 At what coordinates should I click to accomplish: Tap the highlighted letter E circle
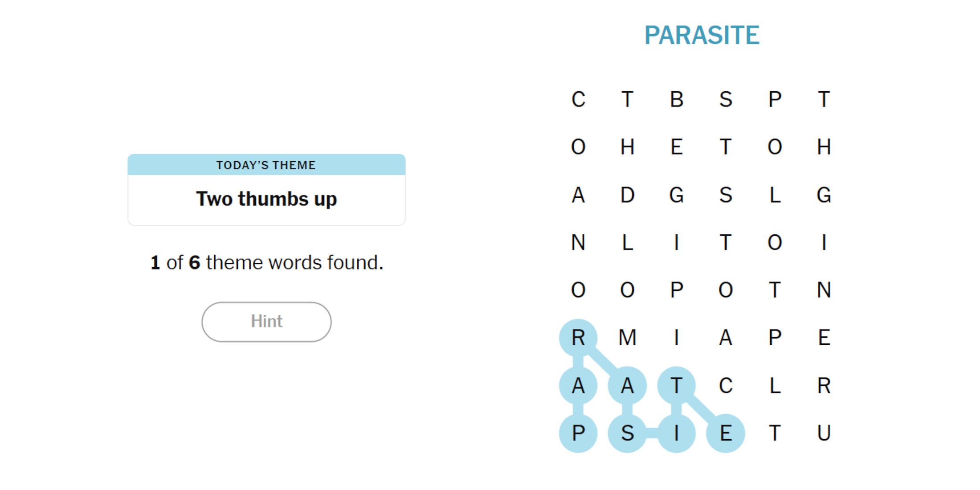[726, 433]
